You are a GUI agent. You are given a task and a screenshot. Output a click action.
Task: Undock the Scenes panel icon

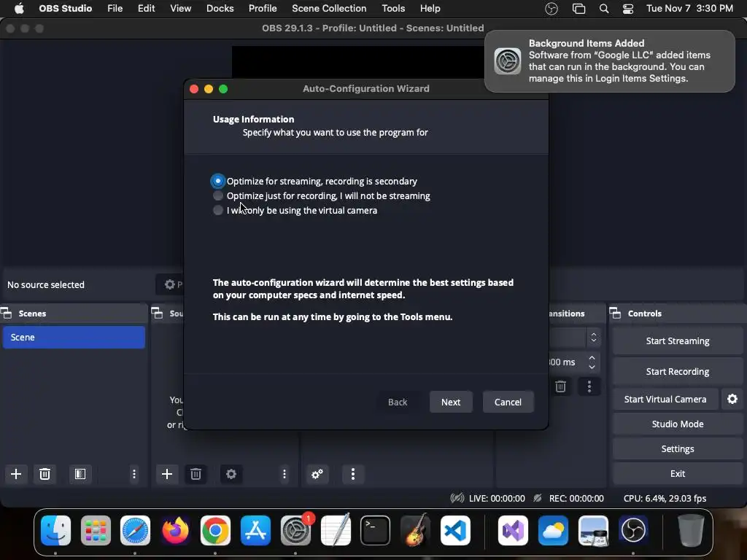click(x=6, y=314)
